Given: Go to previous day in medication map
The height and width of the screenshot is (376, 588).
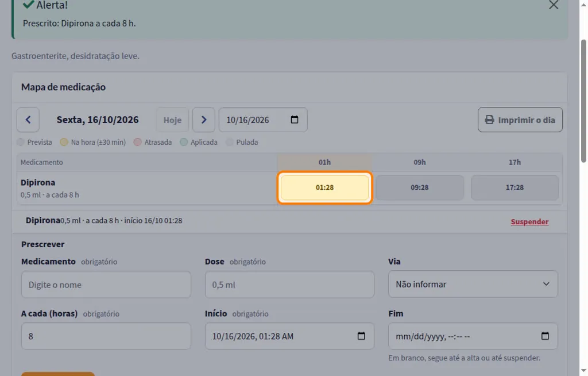Looking at the screenshot, I should point(28,120).
